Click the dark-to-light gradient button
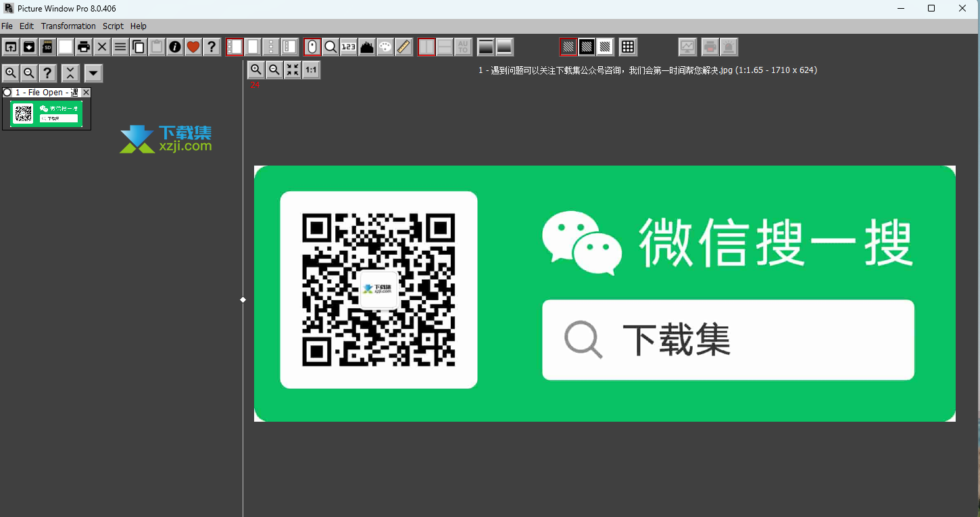980x517 pixels. tap(486, 47)
